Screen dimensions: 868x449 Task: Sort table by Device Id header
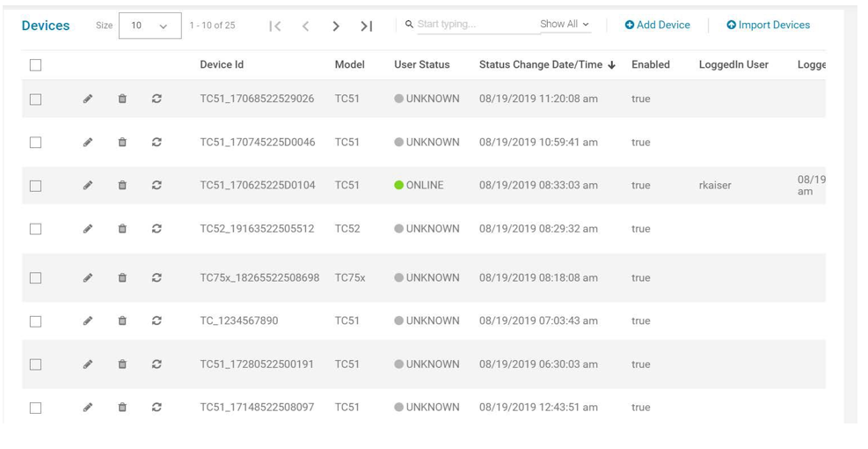(x=222, y=65)
